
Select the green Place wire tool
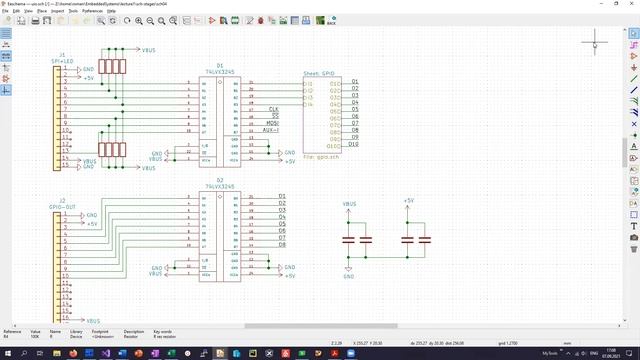pyautogui.click(x=634, y=79)
